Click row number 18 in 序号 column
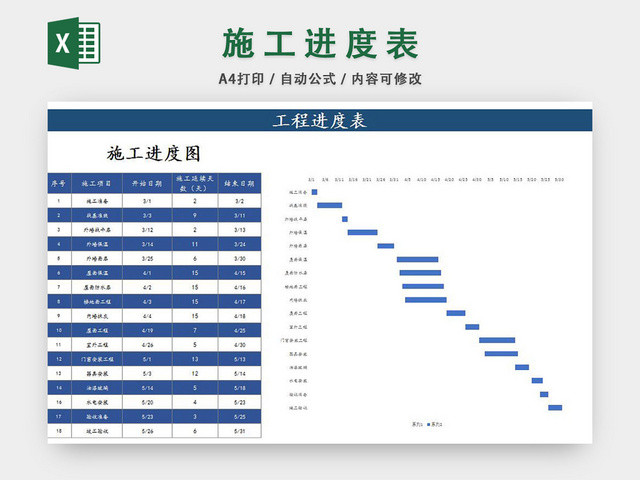Image resolution: width=640 pixels, height=480 pixels. pyautogui.click(x=59, y=431)
